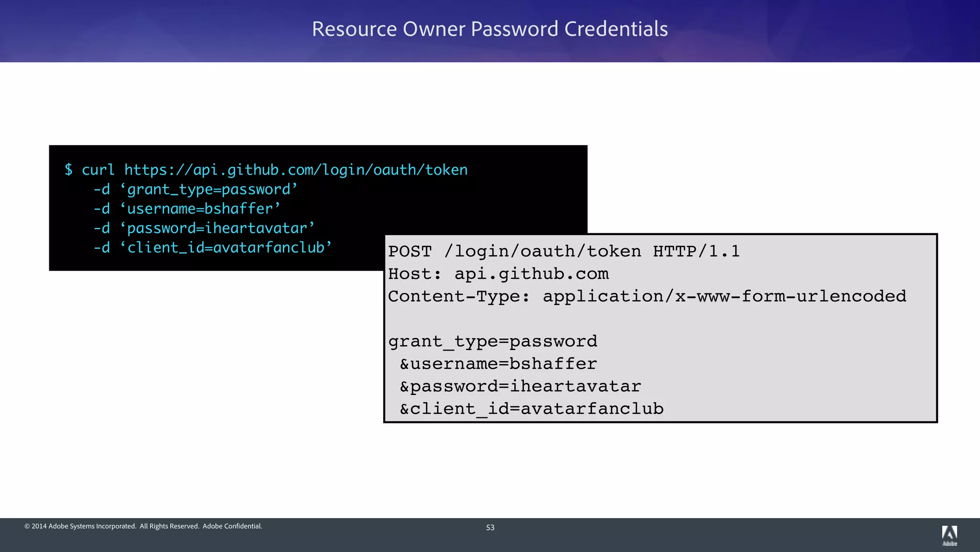Viewport: 980px width, 552px height.
Task: Click the -d 'password=iheartavatar' curl argument
Action: click(x=204, y=228)
